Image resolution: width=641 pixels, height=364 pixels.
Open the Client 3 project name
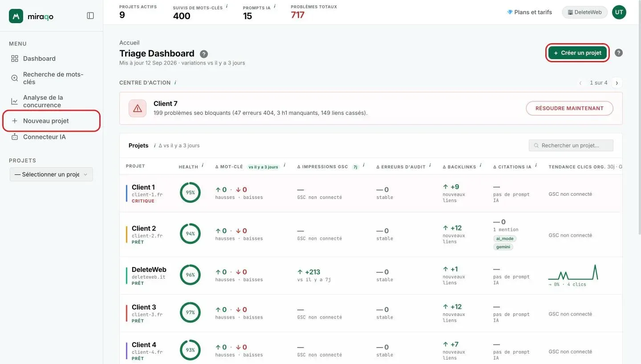coord(144,307)
